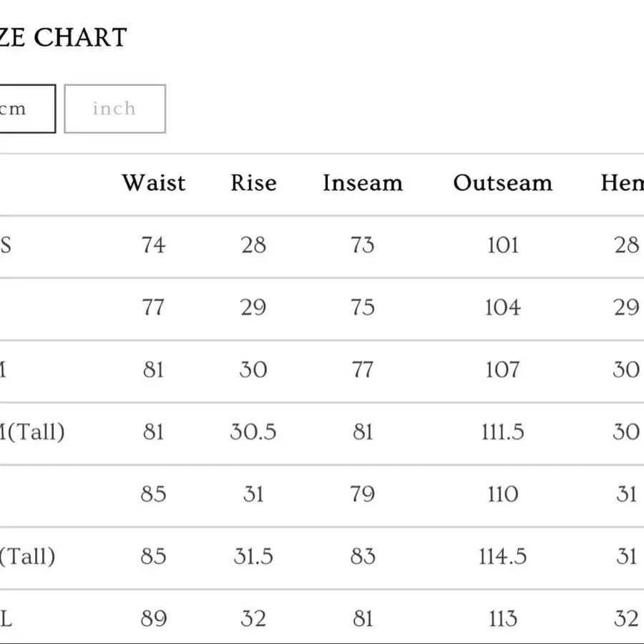Click outseam value 111.5

tap(503, 432)
